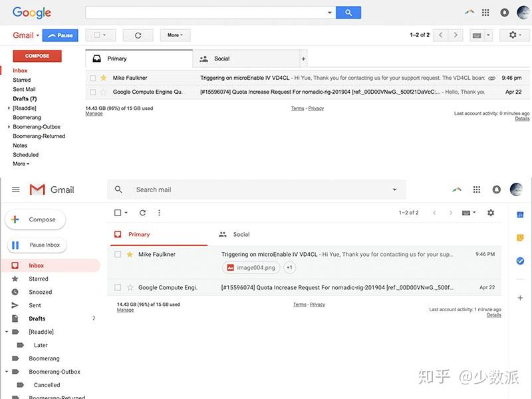The image size is (532, 399).
Task: Click the Boomerang swoosh icon in header
Action: 457,190
